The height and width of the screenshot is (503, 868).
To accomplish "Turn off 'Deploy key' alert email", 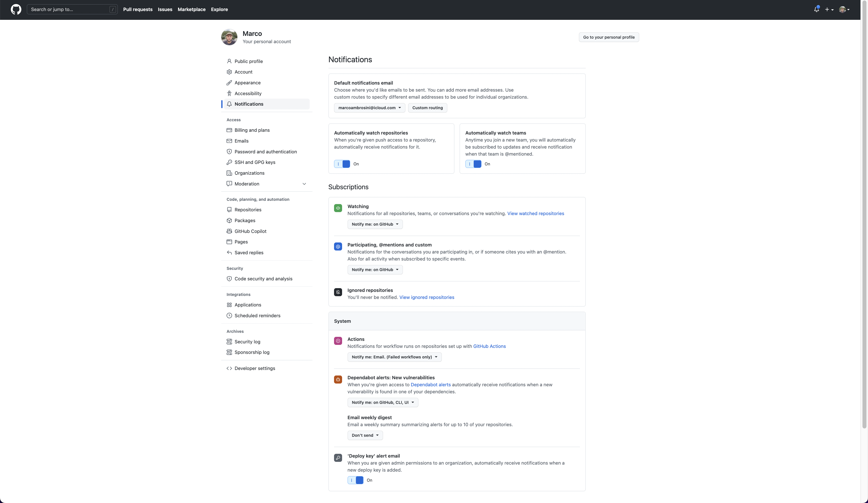I will 355,480.
